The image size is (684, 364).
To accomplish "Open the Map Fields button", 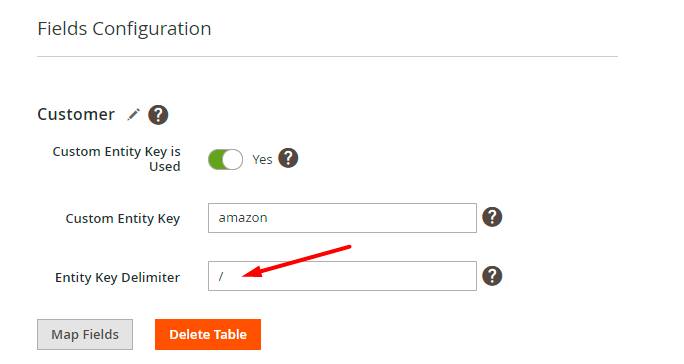I will click(85, 334).
